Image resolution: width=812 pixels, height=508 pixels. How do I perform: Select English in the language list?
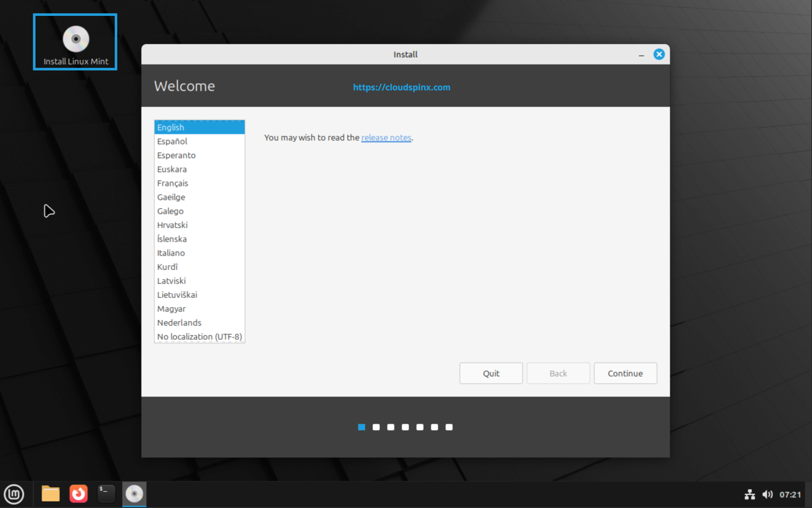coord(170,127)
